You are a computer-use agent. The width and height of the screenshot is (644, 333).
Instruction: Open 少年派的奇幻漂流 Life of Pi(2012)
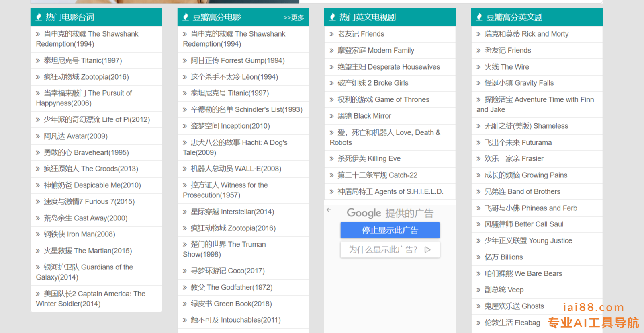[x=97, y=119]
